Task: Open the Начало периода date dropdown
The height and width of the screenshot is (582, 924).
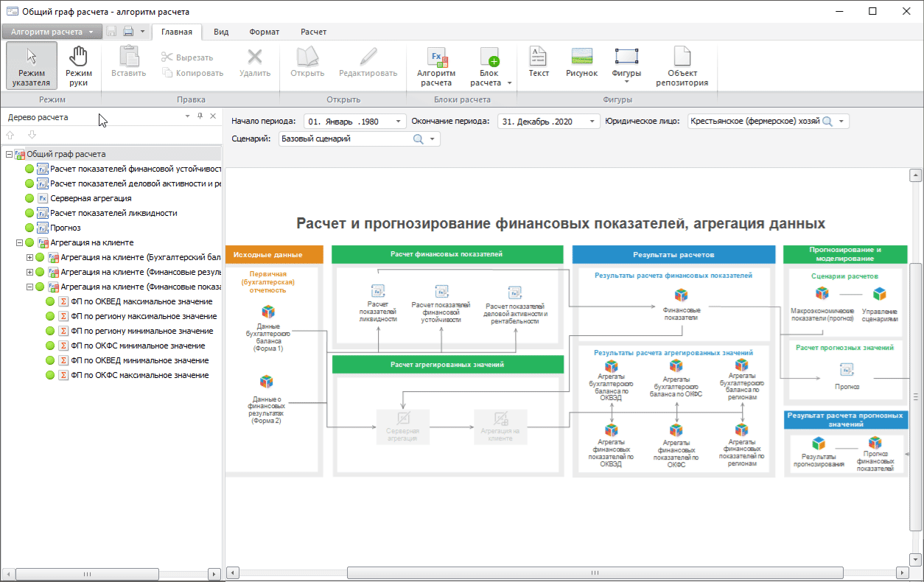Action: [x=399, y=122]
